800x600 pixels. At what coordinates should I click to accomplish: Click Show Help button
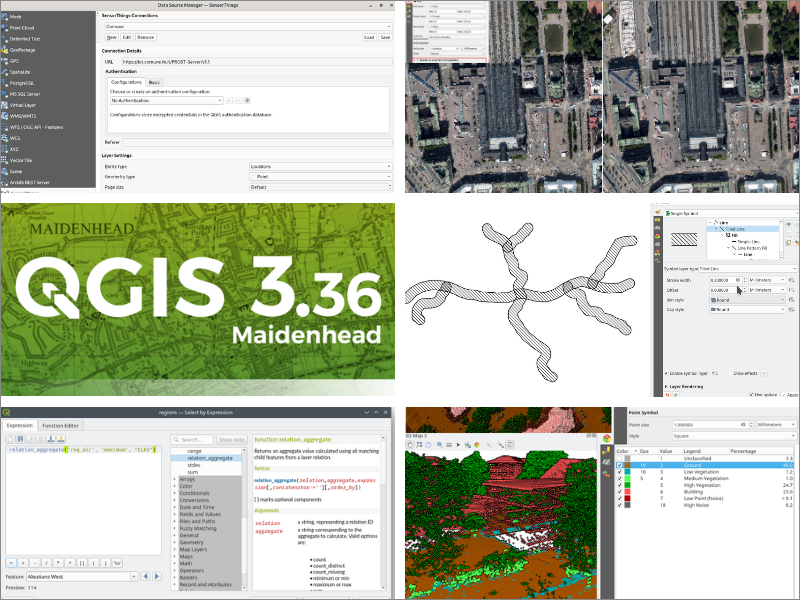pyautogui.click(x=232, y=440)
